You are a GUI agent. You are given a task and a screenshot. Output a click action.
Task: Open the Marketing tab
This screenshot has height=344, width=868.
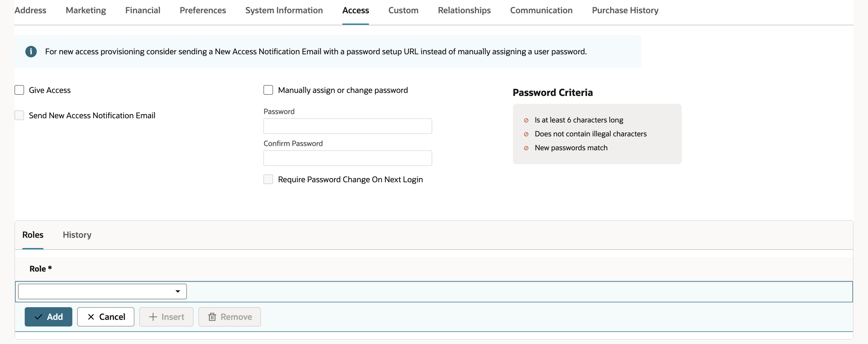pyautogui.click(x=86, y=11)
